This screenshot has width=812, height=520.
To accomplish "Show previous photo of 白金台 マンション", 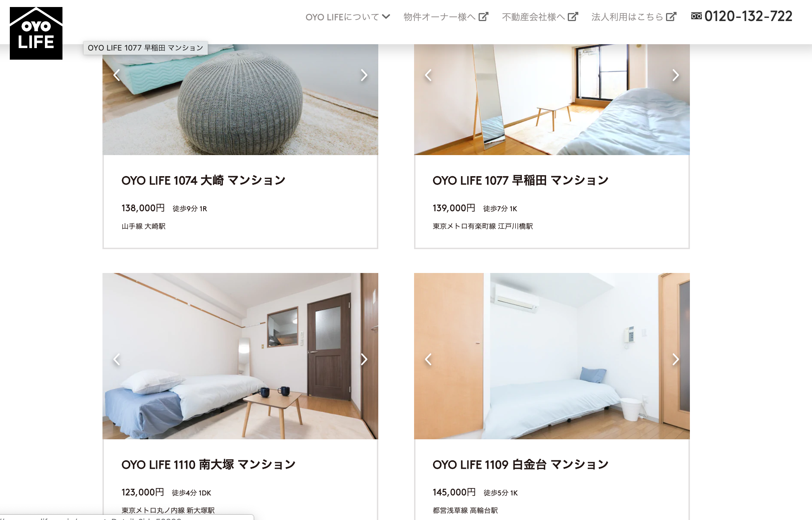I will [x=428, y=359].
